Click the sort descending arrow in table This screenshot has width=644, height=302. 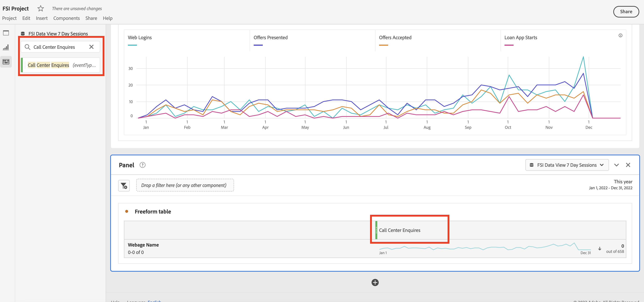click(x=600, y=249)
